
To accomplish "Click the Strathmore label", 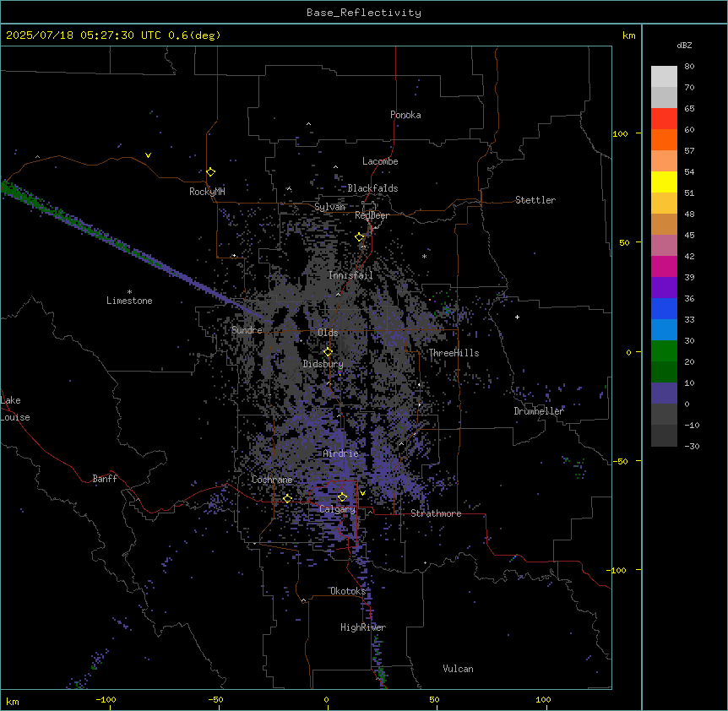I will [436, 513].
